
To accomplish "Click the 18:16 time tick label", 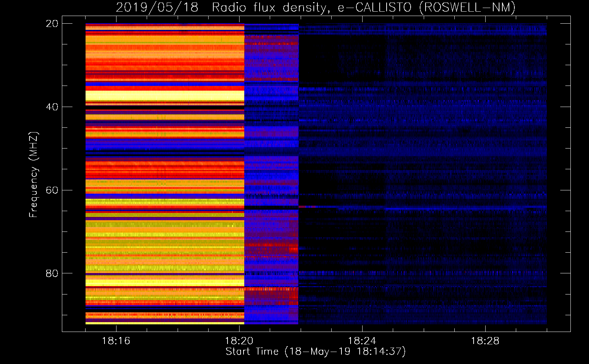I will click(x=116, y=341).
